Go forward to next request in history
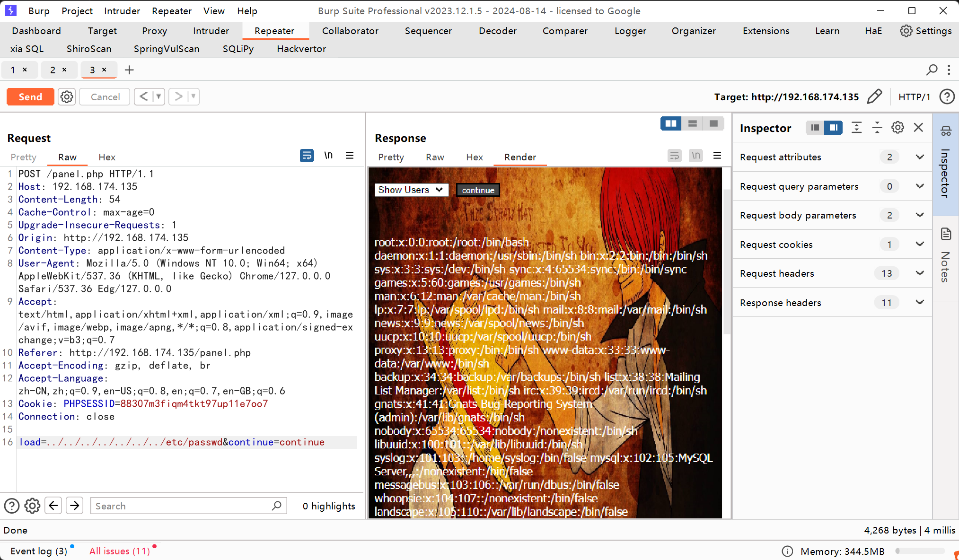Screen dimensions: 959x560 pyautogui.click(x=178, y=97)
